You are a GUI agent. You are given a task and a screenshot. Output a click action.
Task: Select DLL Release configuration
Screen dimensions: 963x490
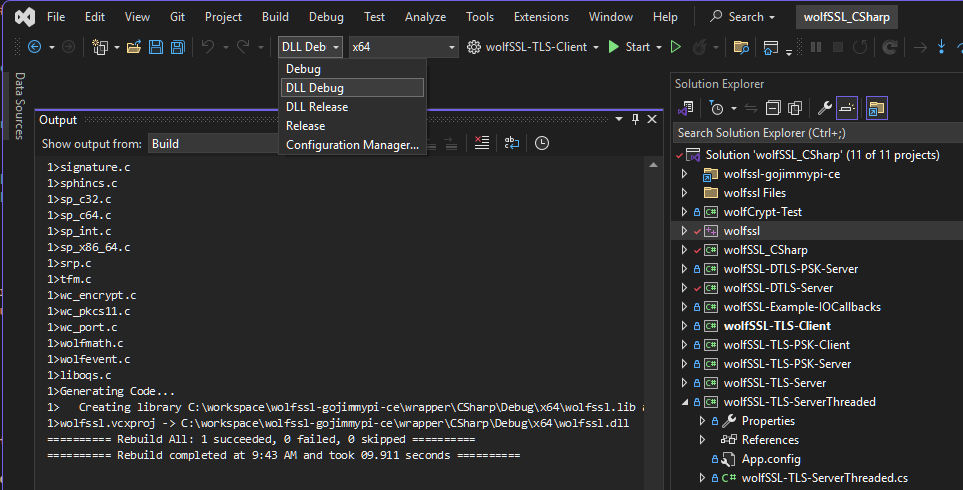click(353, 107)
